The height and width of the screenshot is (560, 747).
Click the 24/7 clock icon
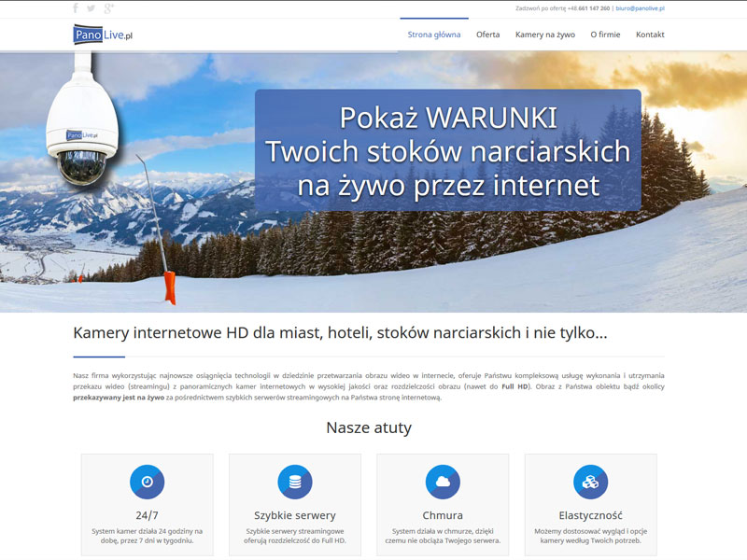click(x=147, y=482)
